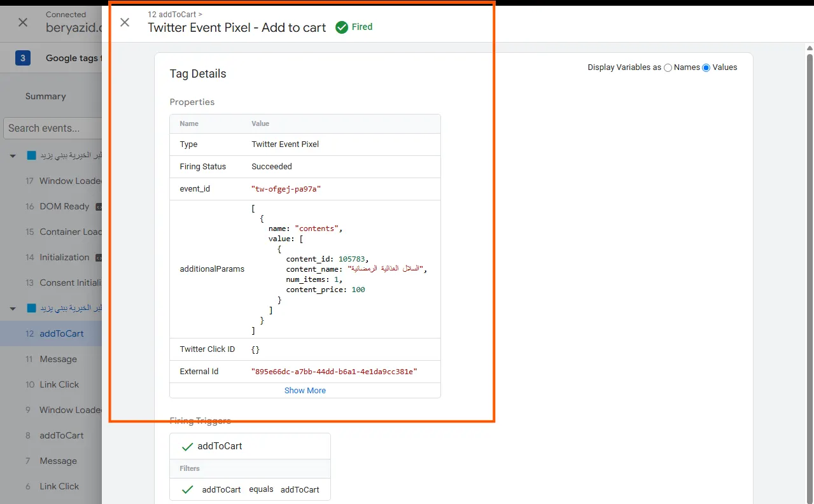Select event 12 addToCart in the sidebar
The height and width of the screenshot is (504, 814).
51,333
